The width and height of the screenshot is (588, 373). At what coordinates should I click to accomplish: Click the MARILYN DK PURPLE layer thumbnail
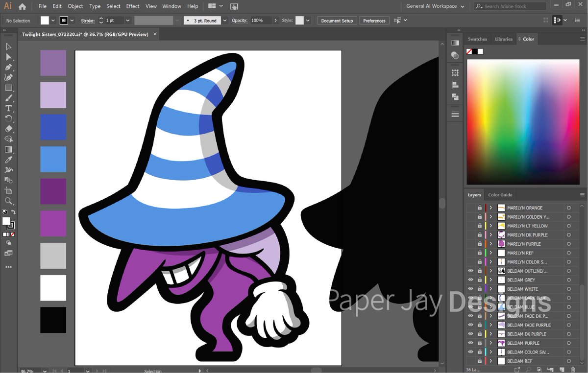pyautogui.click(x=501, y=235)
